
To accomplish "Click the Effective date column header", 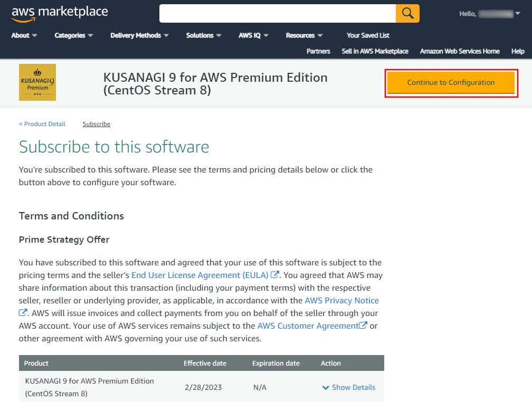I will point(205,363).
